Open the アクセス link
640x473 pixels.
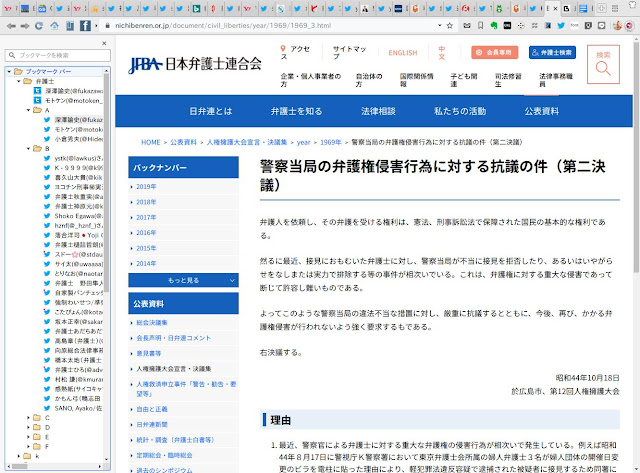pos(295,53)
